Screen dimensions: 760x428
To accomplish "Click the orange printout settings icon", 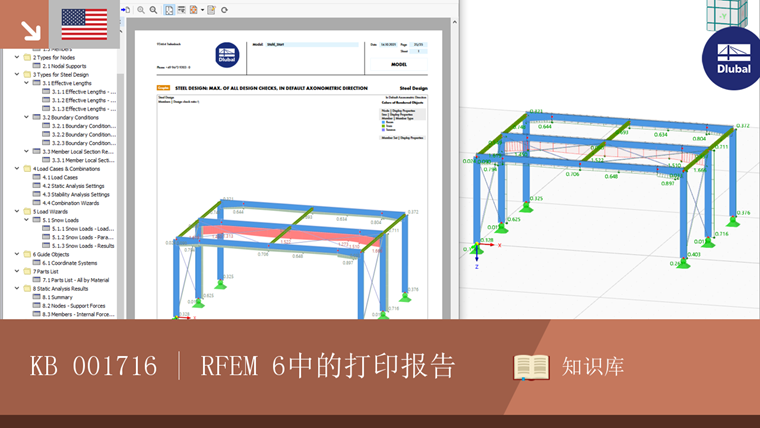I will [x=193, y=10].
